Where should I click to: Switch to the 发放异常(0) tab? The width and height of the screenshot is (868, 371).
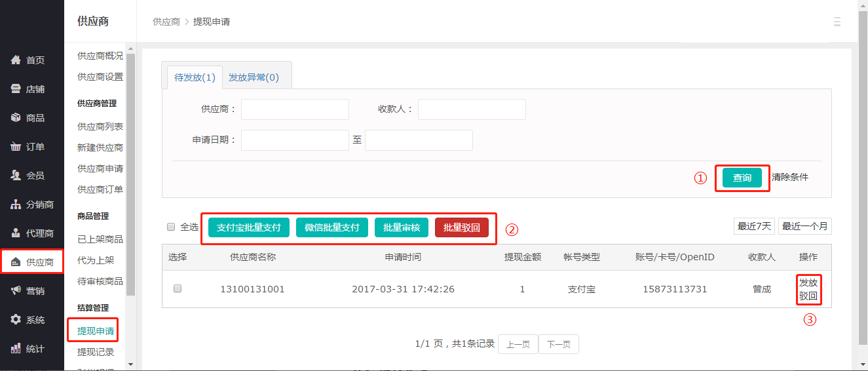pyautogui.click(x=254, y=77)
